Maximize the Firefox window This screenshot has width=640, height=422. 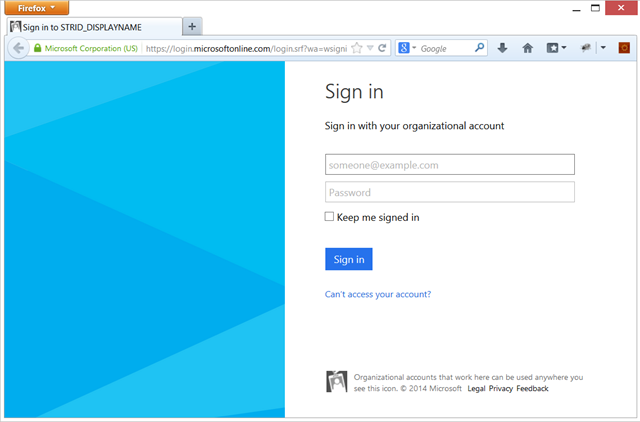(596, 8)
